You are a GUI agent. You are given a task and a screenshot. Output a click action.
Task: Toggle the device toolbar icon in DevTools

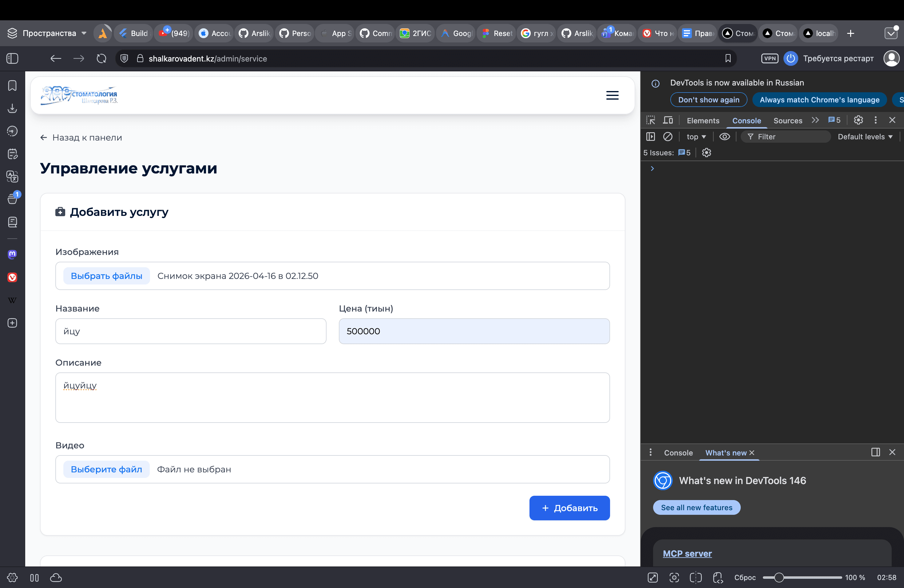click(x=668, y=121)
